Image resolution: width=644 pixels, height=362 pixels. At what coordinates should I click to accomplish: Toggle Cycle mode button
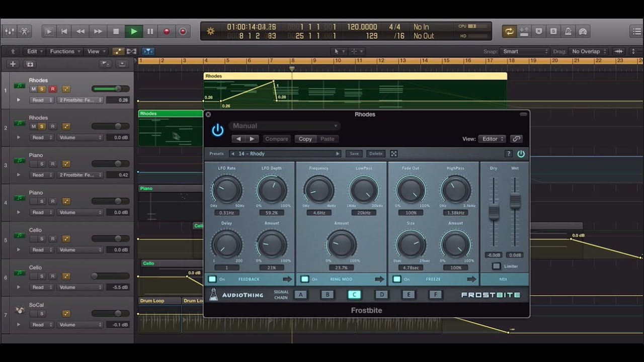point(509,31)
